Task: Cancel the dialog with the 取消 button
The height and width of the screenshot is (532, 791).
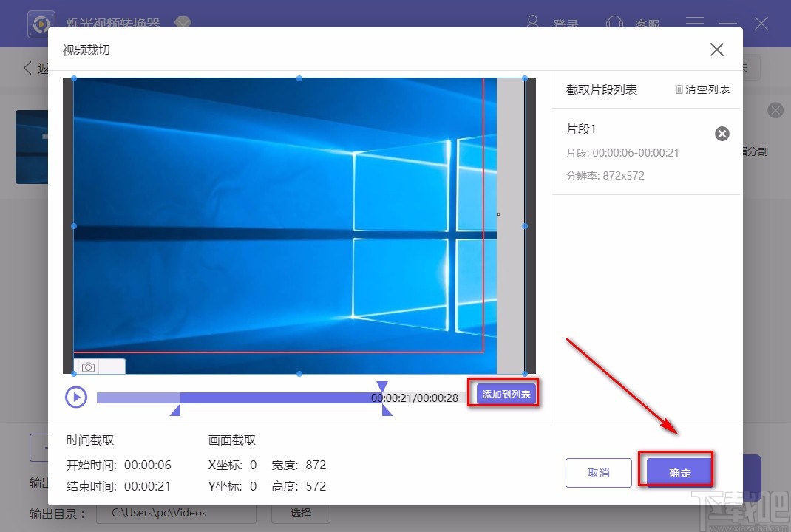Action: pos(598,472)
